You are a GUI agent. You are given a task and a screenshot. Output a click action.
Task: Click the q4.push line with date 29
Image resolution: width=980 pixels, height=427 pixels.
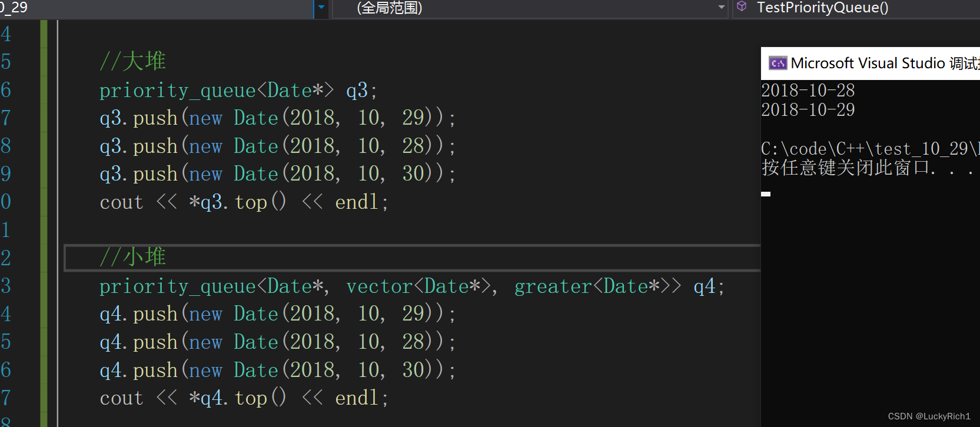click(277, 314)
